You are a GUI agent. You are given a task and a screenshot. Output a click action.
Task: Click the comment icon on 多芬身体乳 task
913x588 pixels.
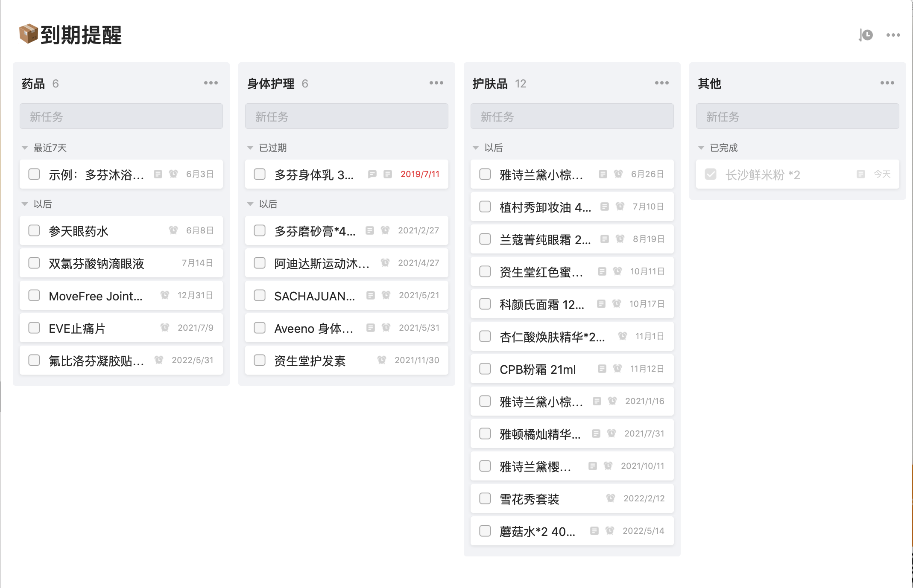(x=372, y=174)
